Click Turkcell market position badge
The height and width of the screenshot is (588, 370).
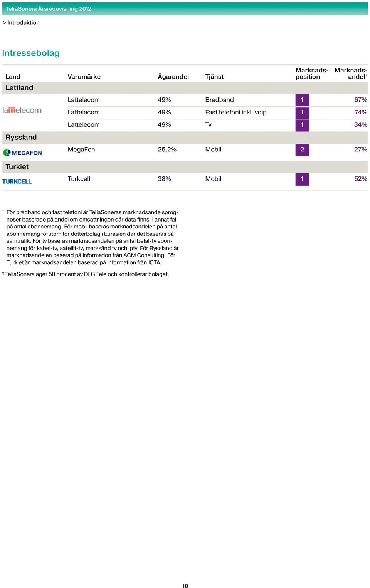[302, 179]
